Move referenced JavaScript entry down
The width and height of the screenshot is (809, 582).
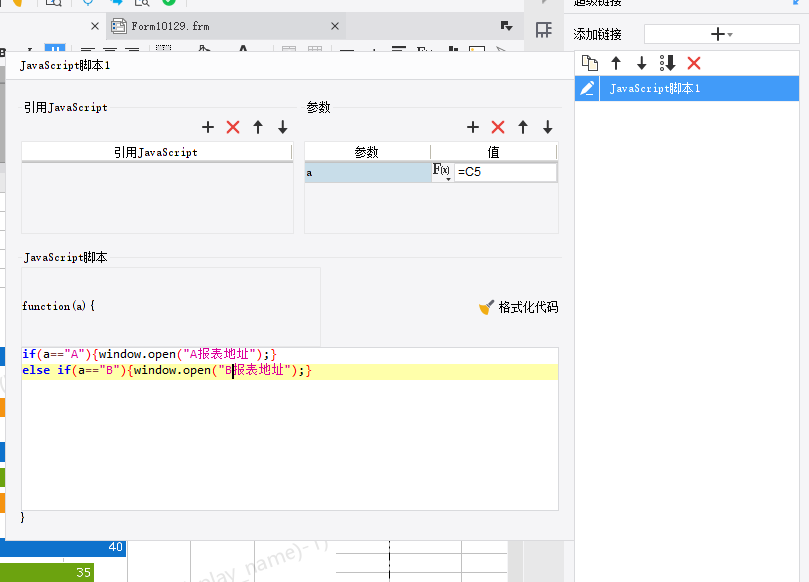pyautogui.click(x=283, y=127)
